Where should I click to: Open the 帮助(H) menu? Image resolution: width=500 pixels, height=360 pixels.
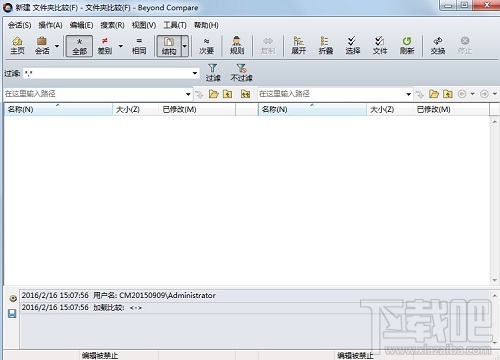click(x=206, y=25)
